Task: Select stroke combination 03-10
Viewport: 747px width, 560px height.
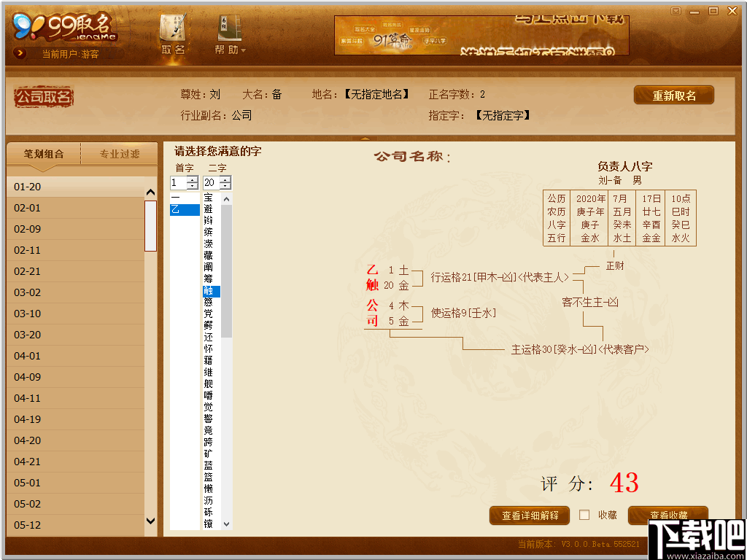Action: (x=75, y=314)
